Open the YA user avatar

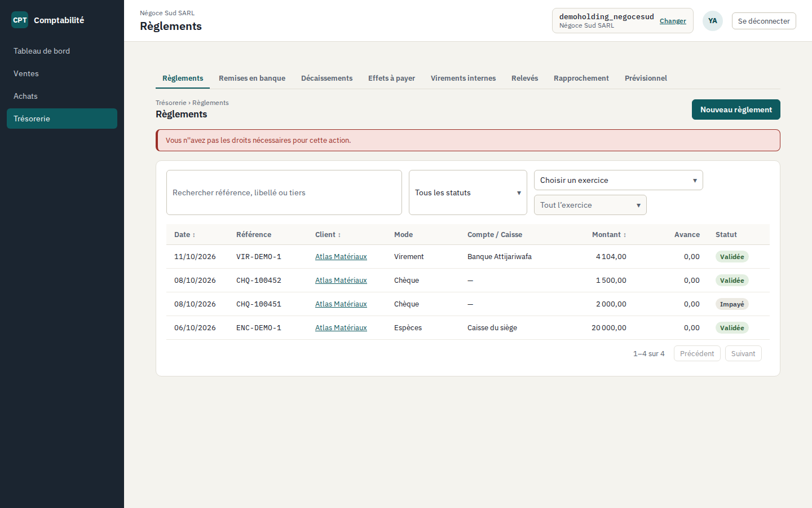click(713, 21)
